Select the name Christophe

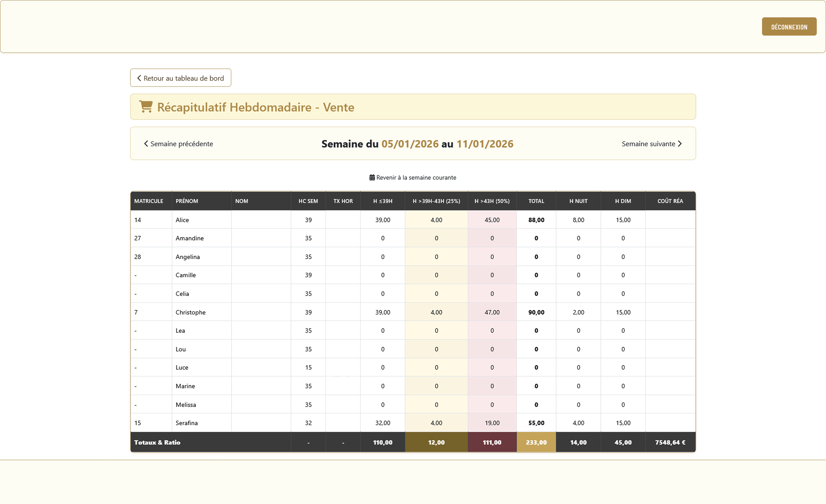coord(190,312)
